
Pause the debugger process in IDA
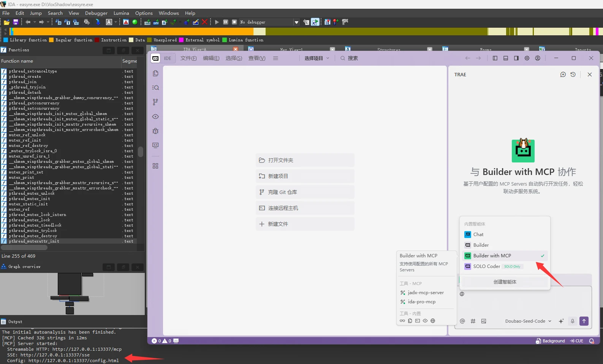coord(225,22)
